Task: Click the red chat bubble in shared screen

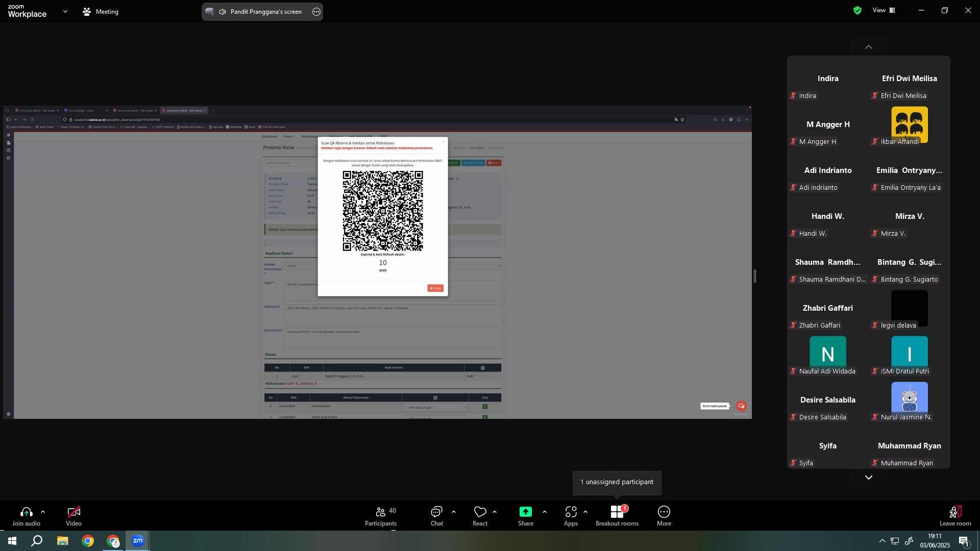Action: [741, 406]
